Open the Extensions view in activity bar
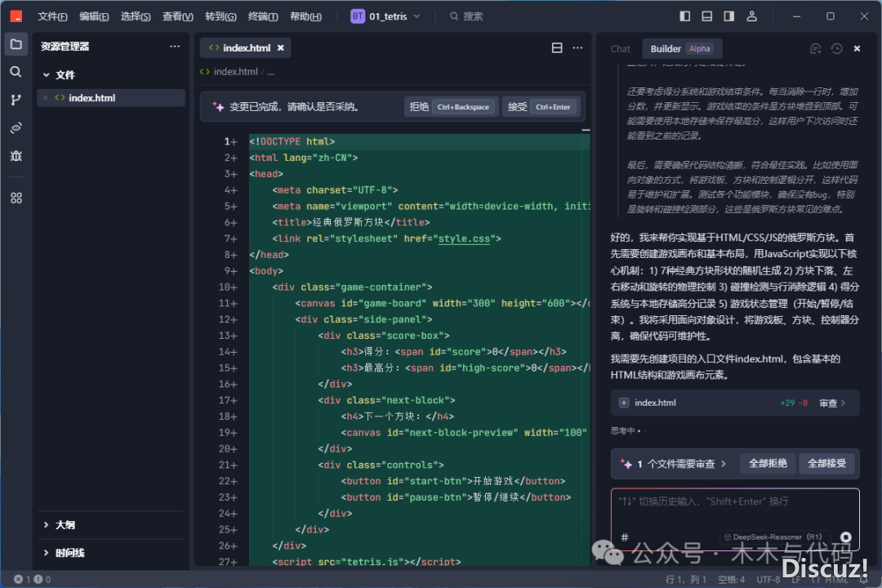This screenshot has width=882, height=588. pos(16,198)
